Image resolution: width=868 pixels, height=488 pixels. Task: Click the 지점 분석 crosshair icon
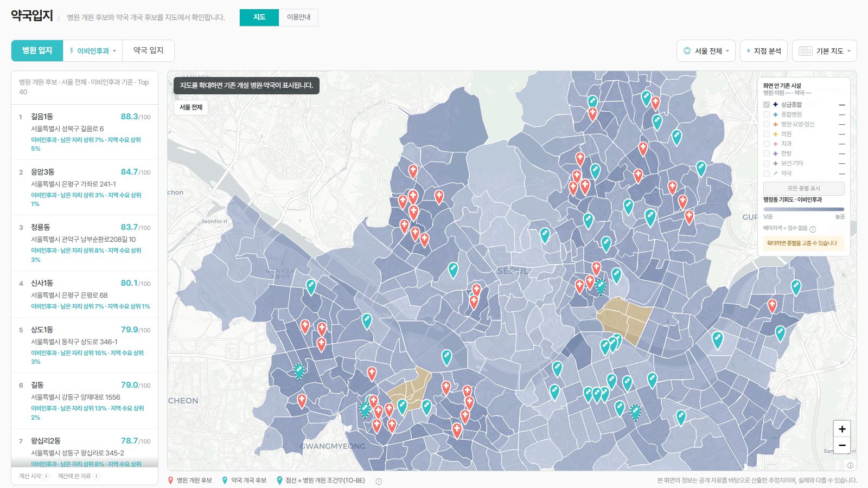point(749,51)
